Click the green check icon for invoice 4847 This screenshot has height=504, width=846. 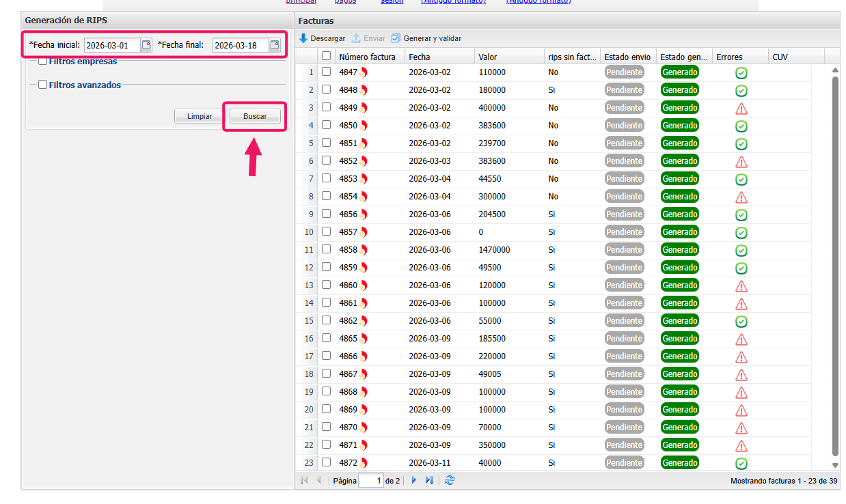pos(741,73)
